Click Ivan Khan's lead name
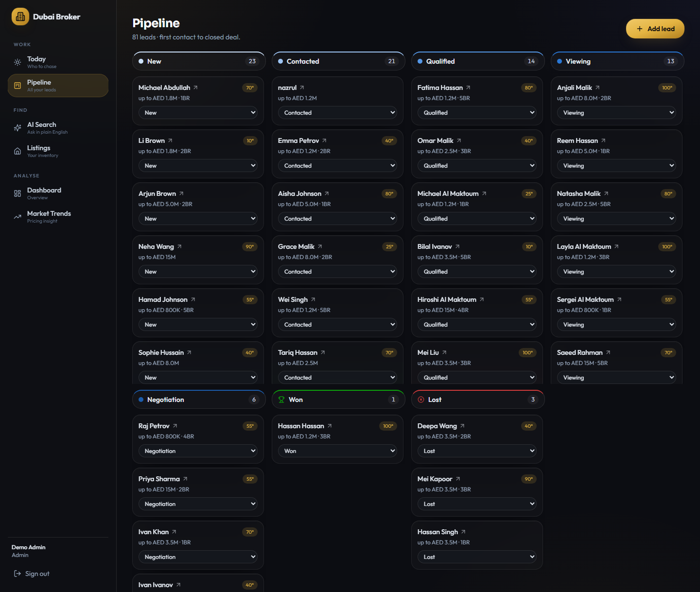700x592 pixels. click(154, 532)
